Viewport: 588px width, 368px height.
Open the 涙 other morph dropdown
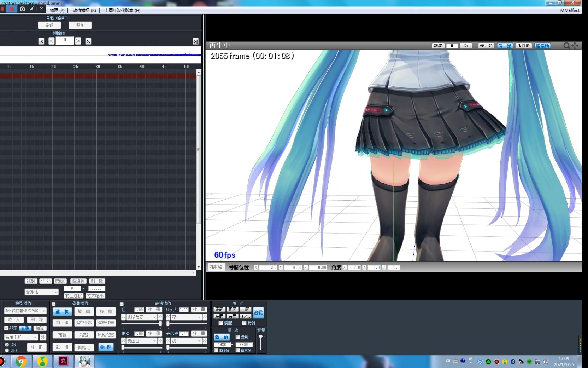(x=186, y=341)
